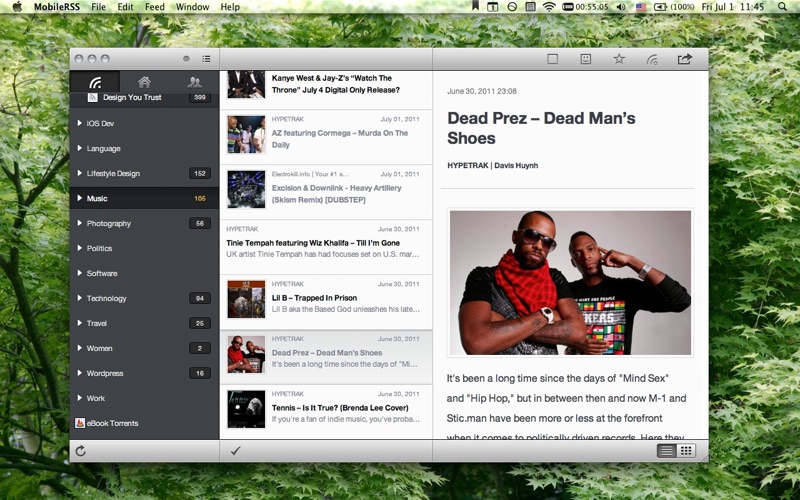Click the article title Dead Man's Shoes

pyautogui.click(x=541, y=128)
